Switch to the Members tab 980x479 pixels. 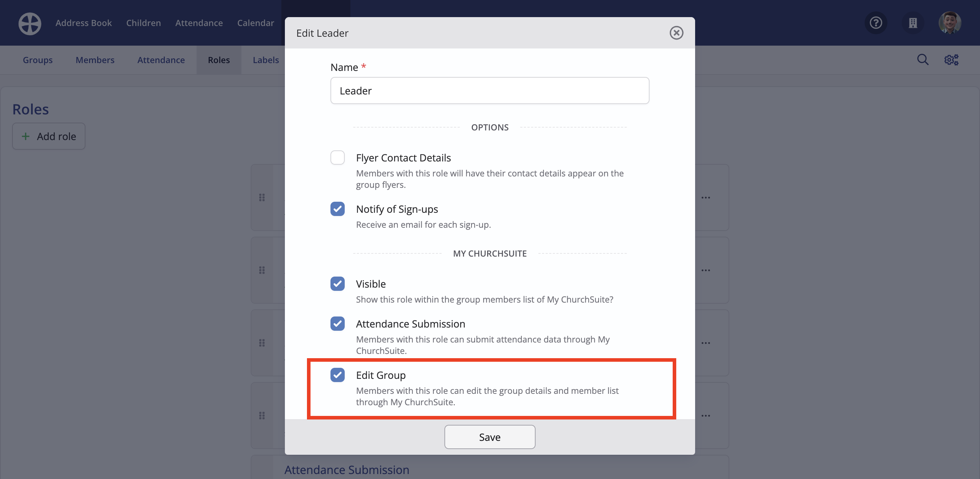(x=95, y=60)
